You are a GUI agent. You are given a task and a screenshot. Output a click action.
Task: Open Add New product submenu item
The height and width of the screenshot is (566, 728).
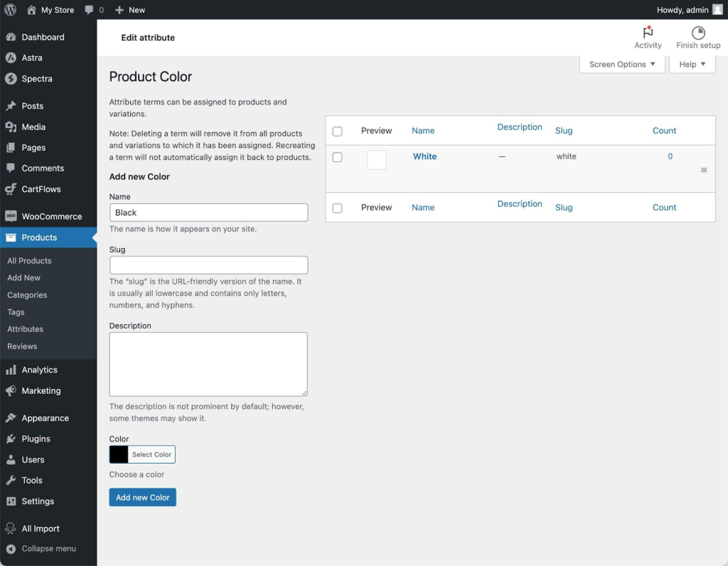23,277
